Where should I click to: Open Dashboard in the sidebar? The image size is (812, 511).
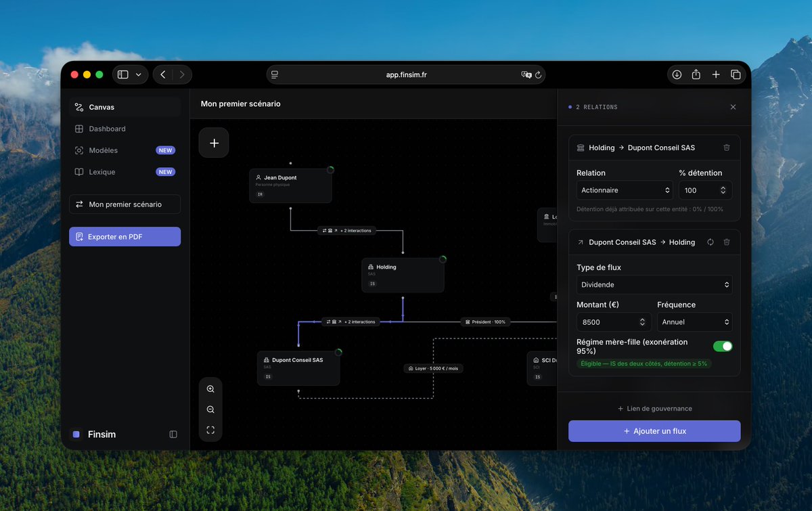point(125,129)
